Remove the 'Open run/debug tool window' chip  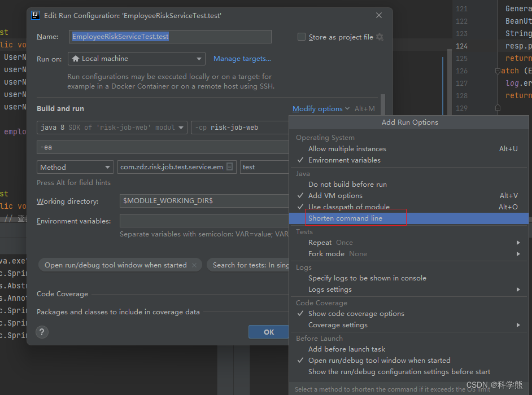[x=194, y=265]
